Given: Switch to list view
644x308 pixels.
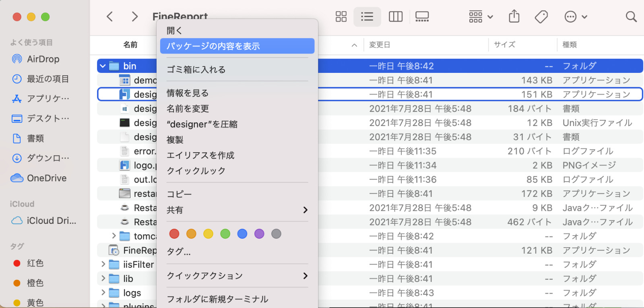Looking at the screenshot, I should click(x=367, y=17).
